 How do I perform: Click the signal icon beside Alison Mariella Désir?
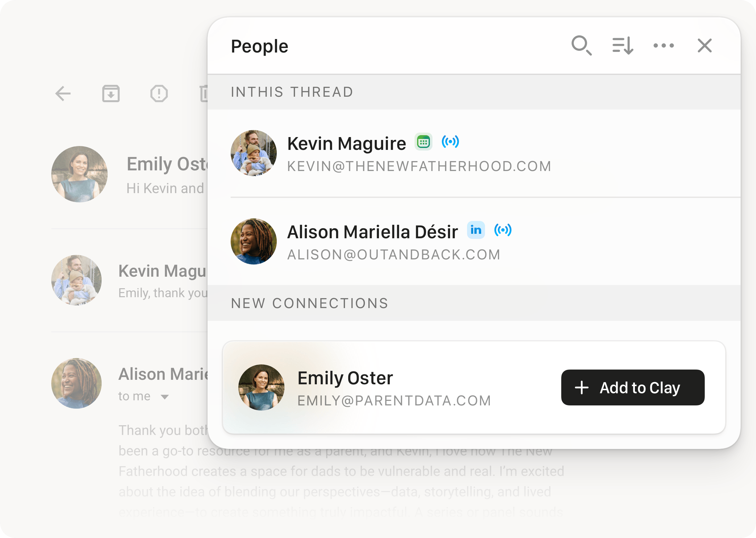[x=503, y=230]
